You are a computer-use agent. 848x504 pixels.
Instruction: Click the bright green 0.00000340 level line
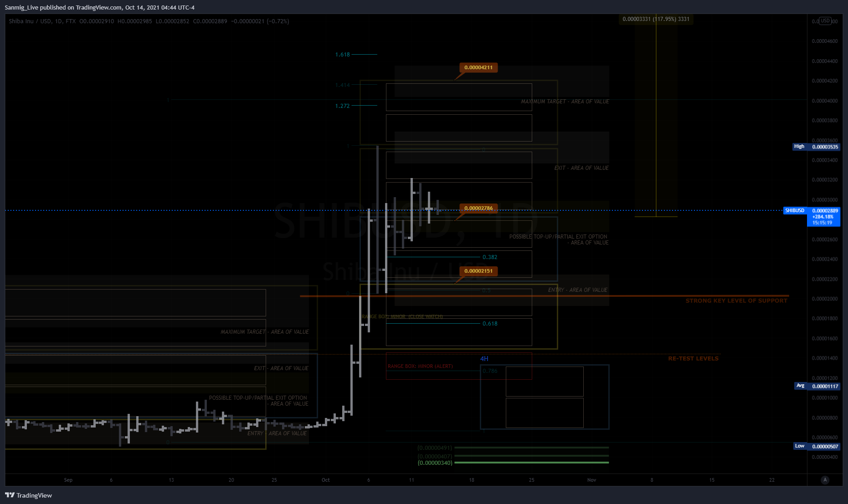coord(532,463)
